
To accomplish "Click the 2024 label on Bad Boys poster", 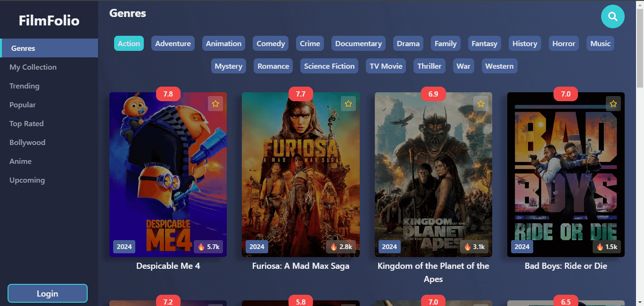I will [522, 247].
